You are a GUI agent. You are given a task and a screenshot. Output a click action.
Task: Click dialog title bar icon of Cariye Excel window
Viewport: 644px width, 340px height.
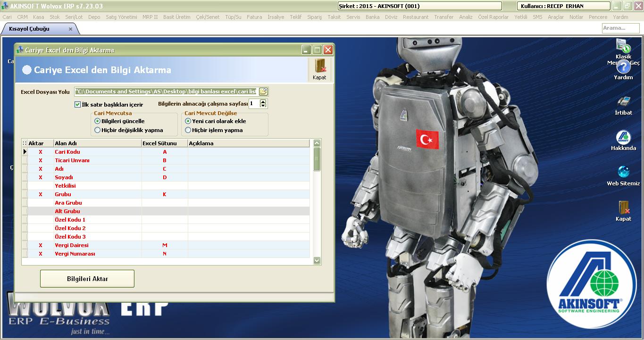(20, 50)
